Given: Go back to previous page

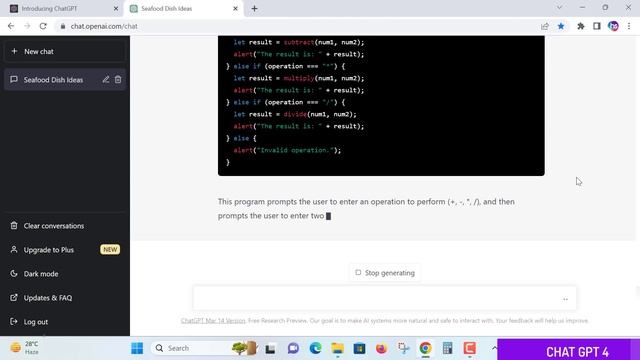Looking at the screenshot, I should pyautogui.click(x=11, y=26).
